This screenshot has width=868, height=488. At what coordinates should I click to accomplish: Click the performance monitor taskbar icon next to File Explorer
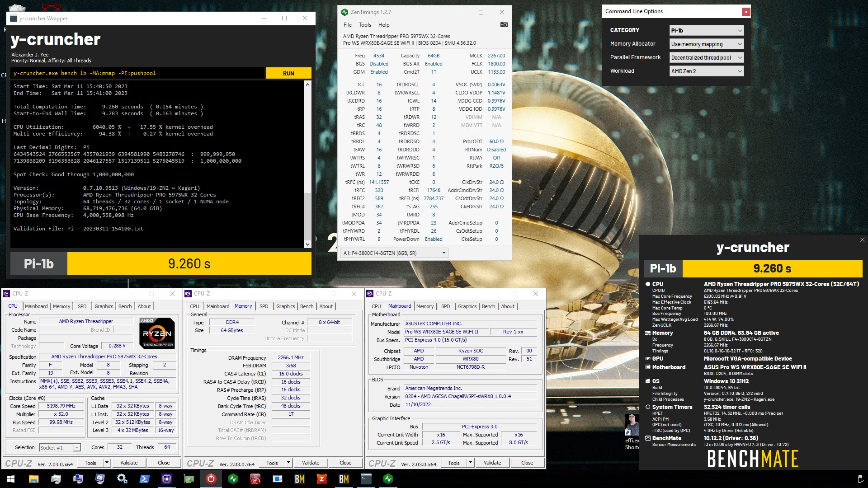[56, 479]
